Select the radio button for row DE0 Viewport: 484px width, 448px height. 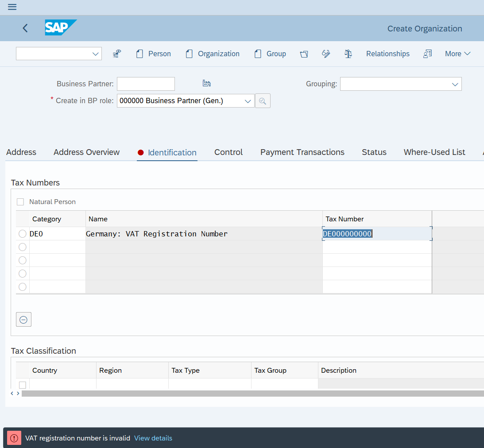click(x=23, y=234)
